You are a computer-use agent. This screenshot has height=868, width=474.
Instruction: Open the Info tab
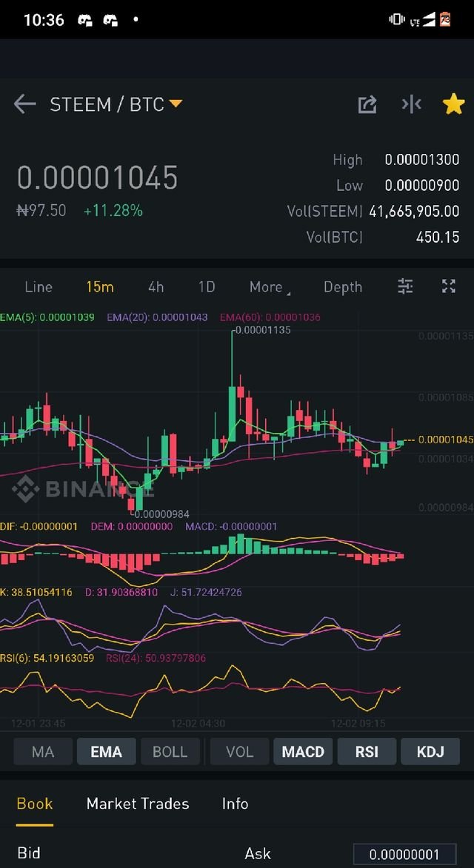pyautogui.click(x=236, y=804)
